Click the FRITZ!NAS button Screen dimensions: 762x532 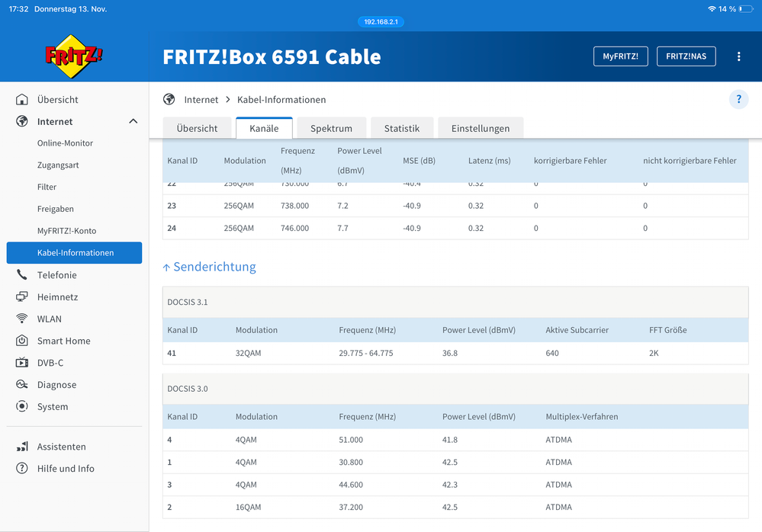tap(686, 56)
